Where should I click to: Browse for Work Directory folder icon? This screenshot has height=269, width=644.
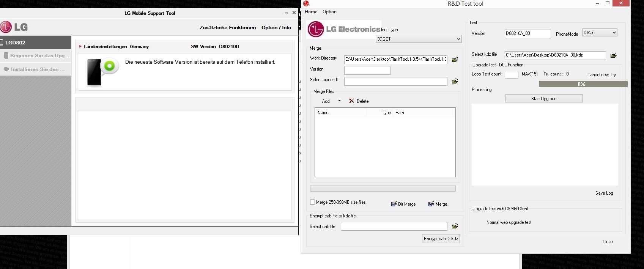455,59
